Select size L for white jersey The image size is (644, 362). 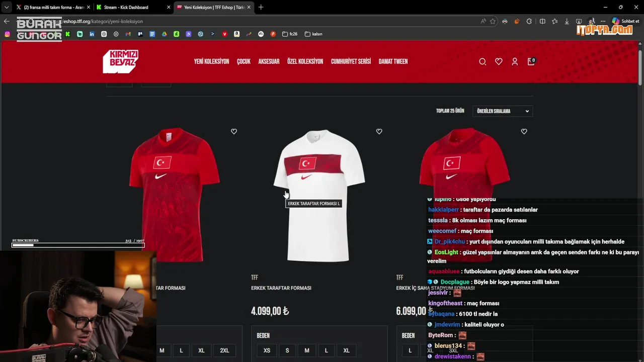(x=327, y=350)
